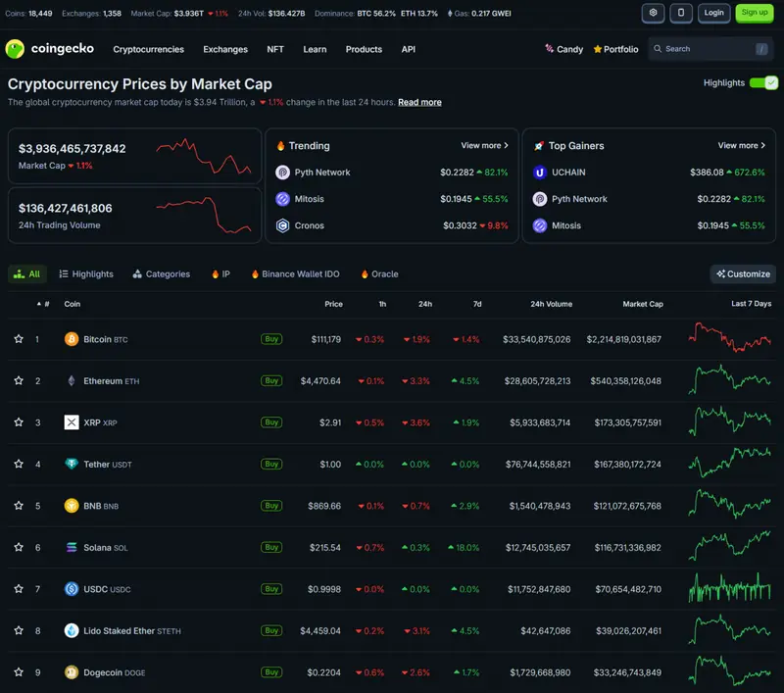Open the NFT nav menu

pos(275,49)
